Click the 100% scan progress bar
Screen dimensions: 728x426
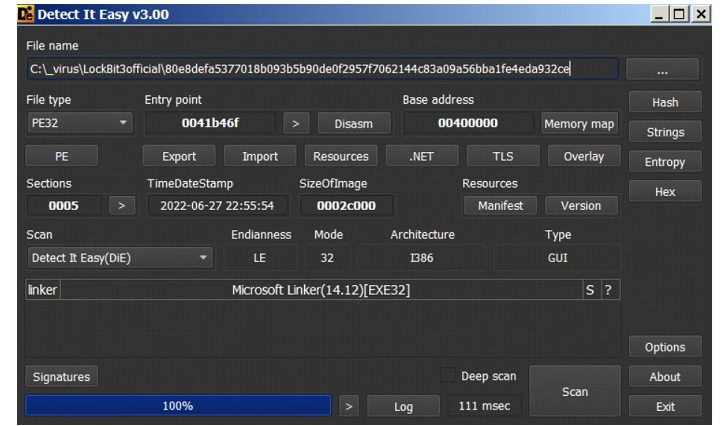pyautogui.click(x=178, y=406)
